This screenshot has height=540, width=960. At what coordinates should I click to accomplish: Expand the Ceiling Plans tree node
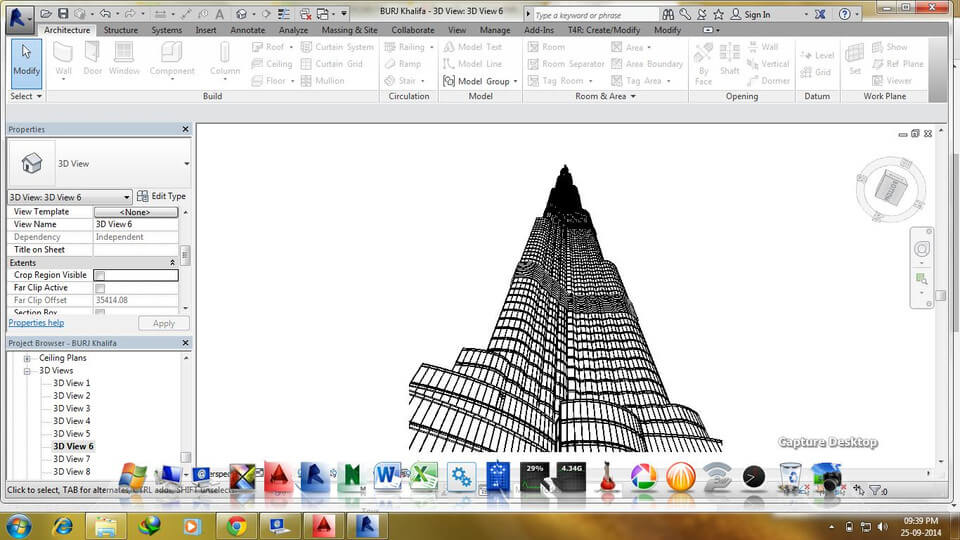coord(27,358)
